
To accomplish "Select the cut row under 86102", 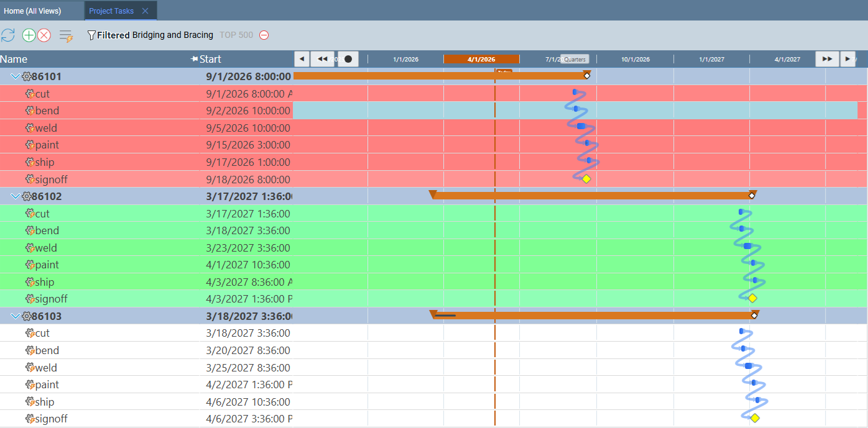I will coord(434,214).
